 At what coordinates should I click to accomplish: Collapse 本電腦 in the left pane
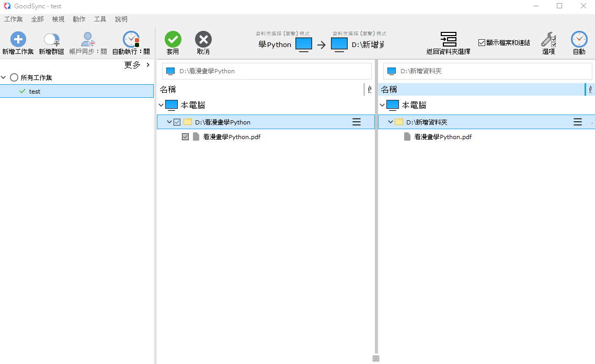click(x=161, y=105)
